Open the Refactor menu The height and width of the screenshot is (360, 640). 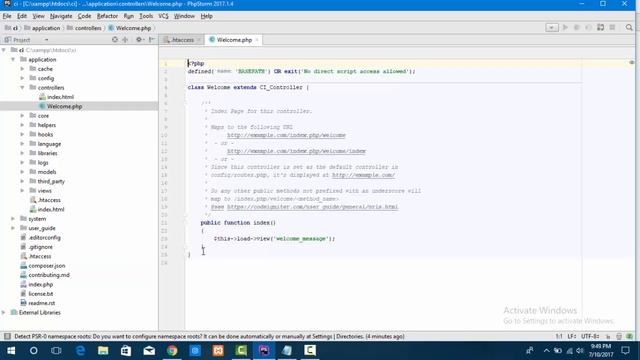point(107,16)
